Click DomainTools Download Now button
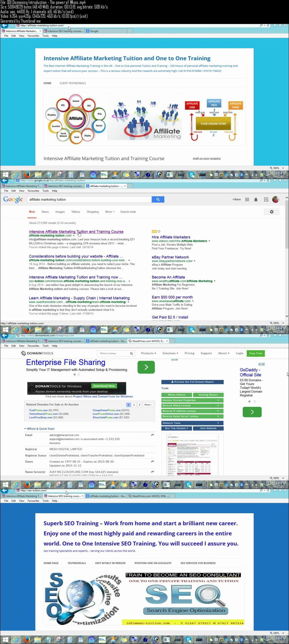The image size is (289, 644). tap(104, 386)
